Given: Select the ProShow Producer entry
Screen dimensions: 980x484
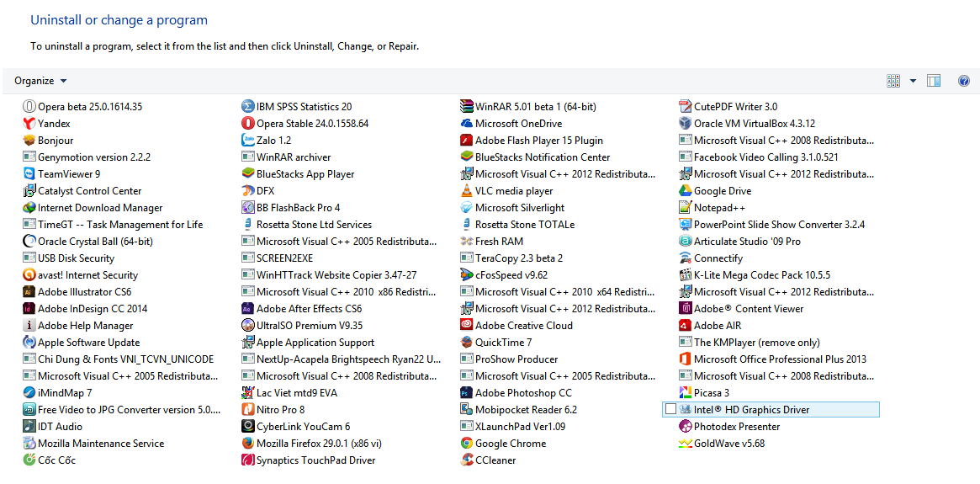Looking at the screenshot, I should tap(510, 359).
